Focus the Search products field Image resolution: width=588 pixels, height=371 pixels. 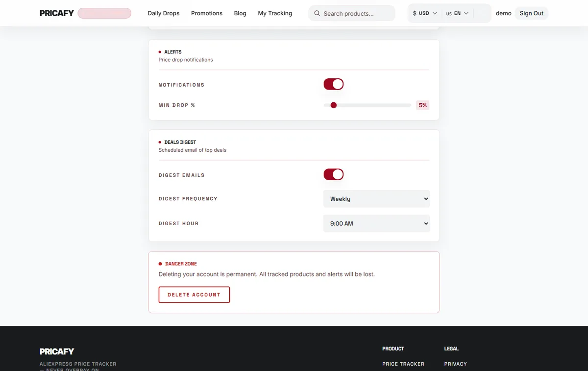tap(352, 13)
